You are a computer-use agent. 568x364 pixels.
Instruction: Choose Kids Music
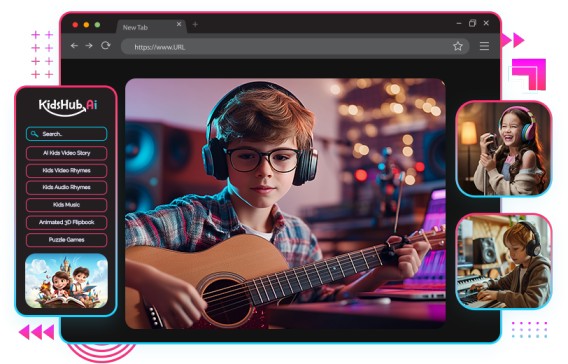pos(67,205)
